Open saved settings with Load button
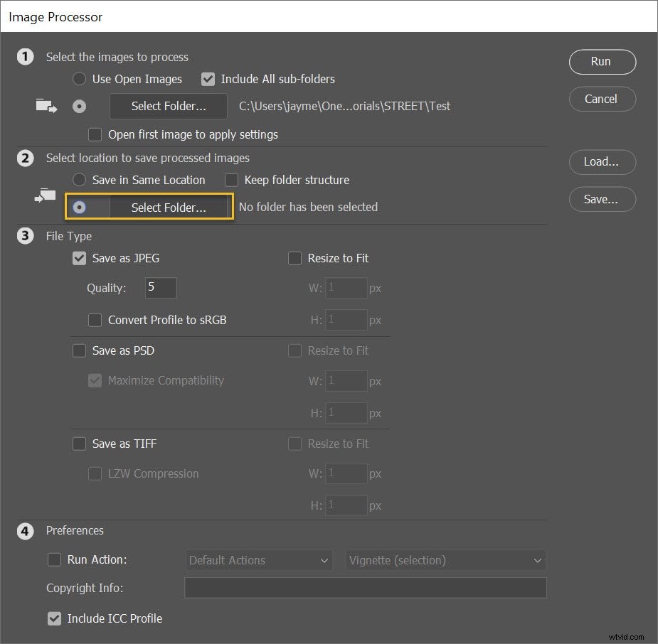The width and height of the screenshot is (658, 644). [x=602, y=162]
